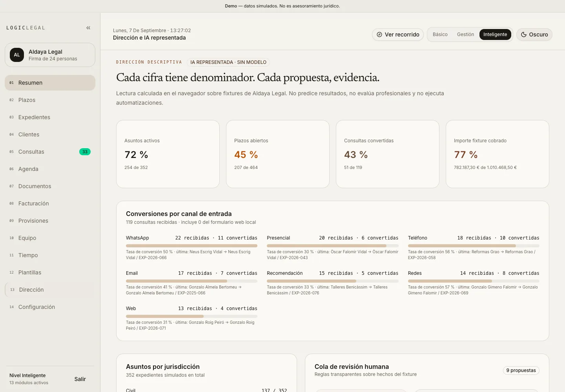This screenshot has width=565, height=392.
Task: Click the Email channel label
Action: (132, 273)
